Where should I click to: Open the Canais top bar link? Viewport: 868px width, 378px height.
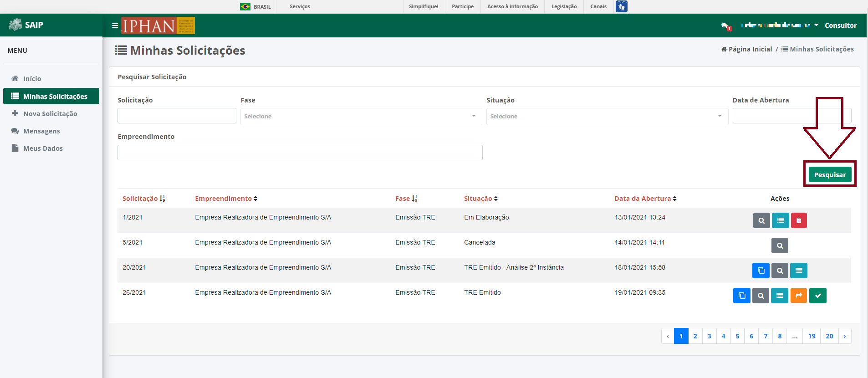click(x=598, y=6)
